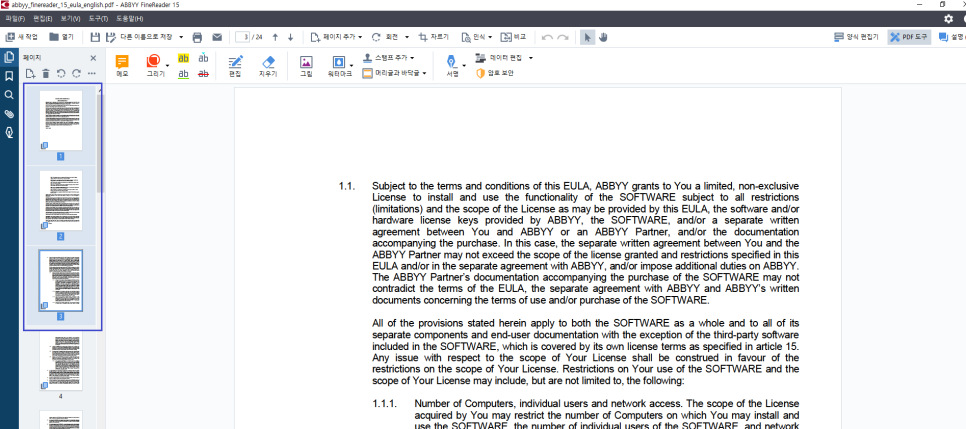
Task: Click the page number input field
Action: click(242, 37)
